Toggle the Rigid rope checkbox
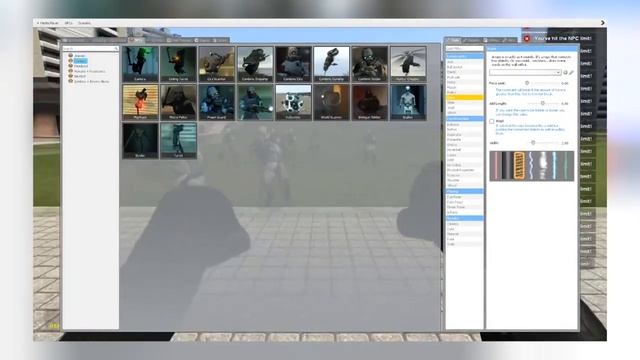The height and width of the screenshot is (360, 640). click(492, 121)
